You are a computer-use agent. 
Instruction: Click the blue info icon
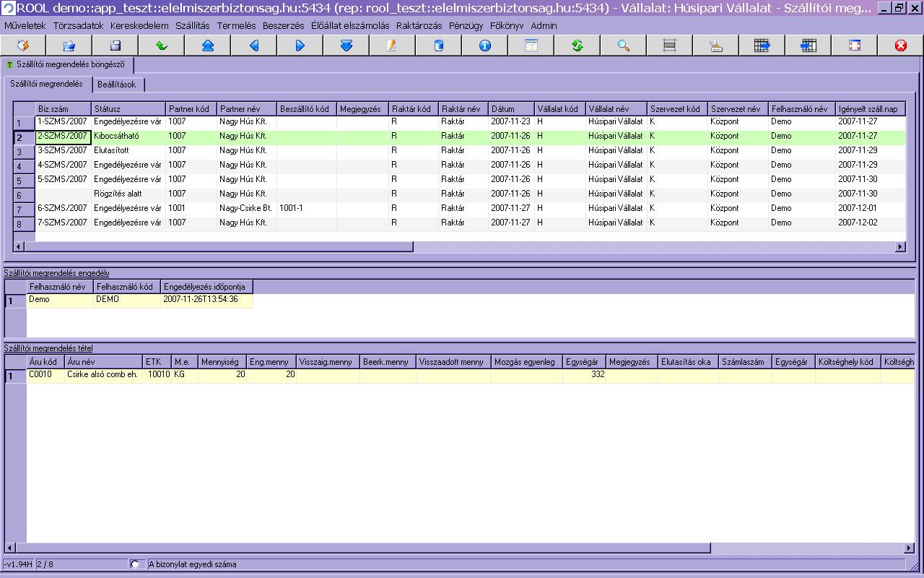tap(485, 46)
